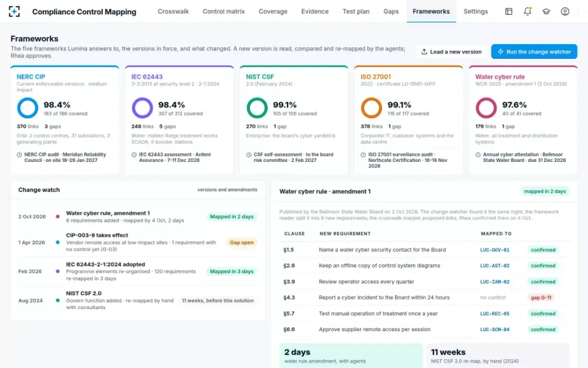Open the NERC CIP framework title
The width and height of the screenshot is (588, 368).
point(31,77)
